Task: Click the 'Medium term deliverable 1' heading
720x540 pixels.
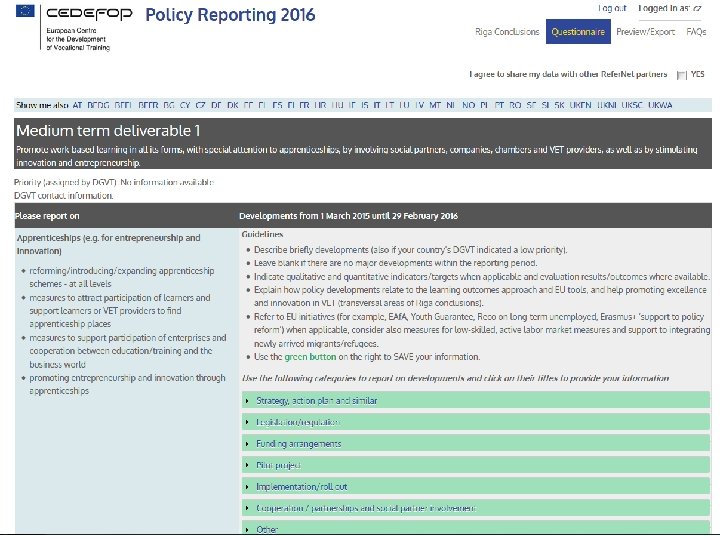Action: tap(108, 131)
